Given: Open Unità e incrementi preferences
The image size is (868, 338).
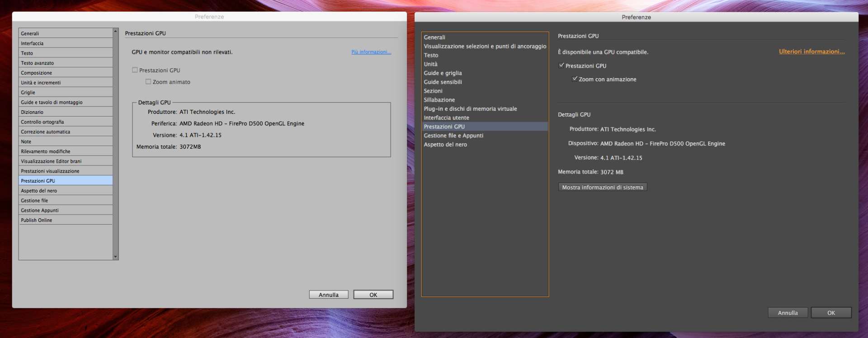Looking at the screenshot, I should point(66,83).
